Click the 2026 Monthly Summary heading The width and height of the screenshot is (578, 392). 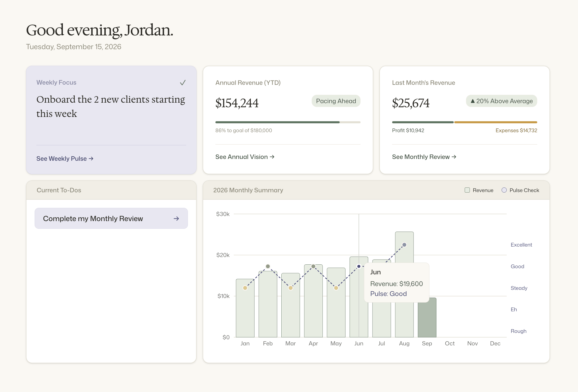click(248, 190)
